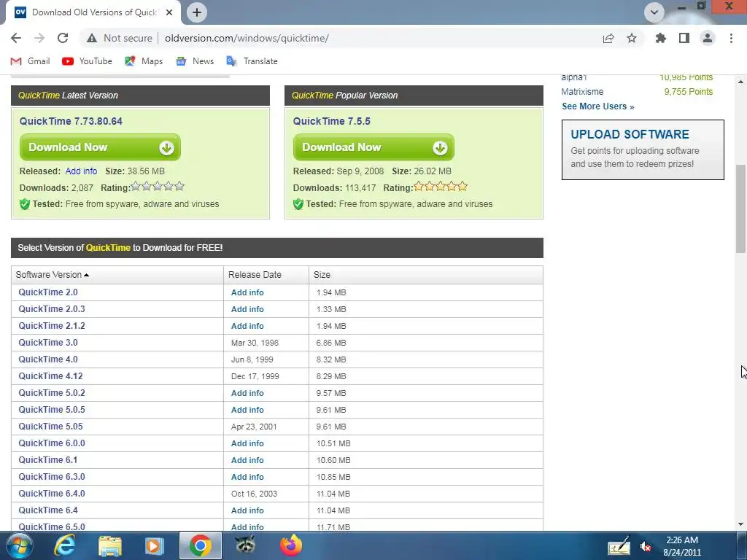The width and height of the screenshot is (747, 560).
Task: Open the QuickTime 6.1 version link
Action: point(48,460)
